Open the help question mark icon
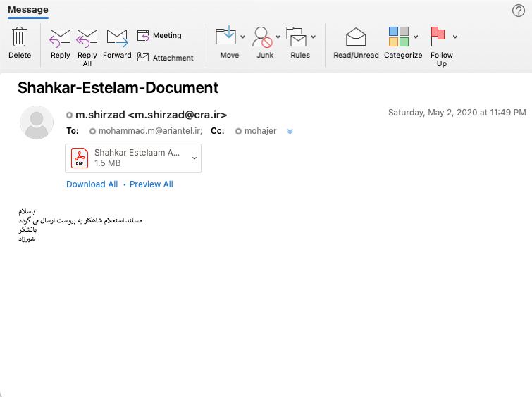The image size is (532, 397). [x=518, y=10]
